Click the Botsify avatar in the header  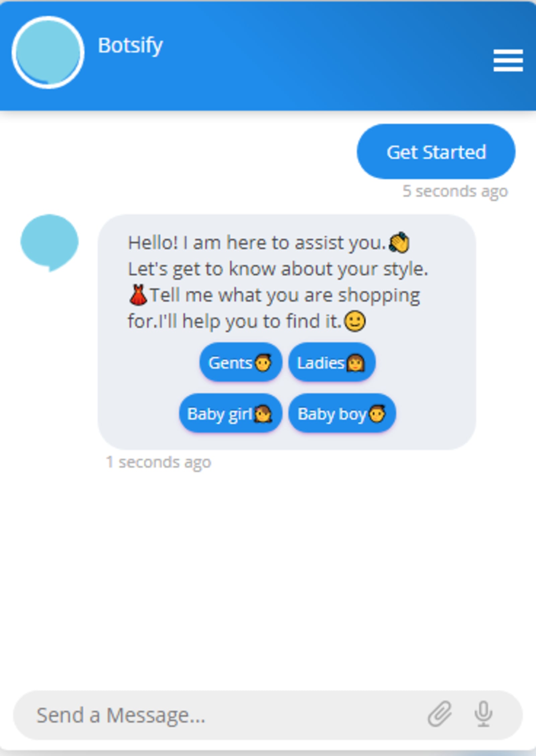48,52
